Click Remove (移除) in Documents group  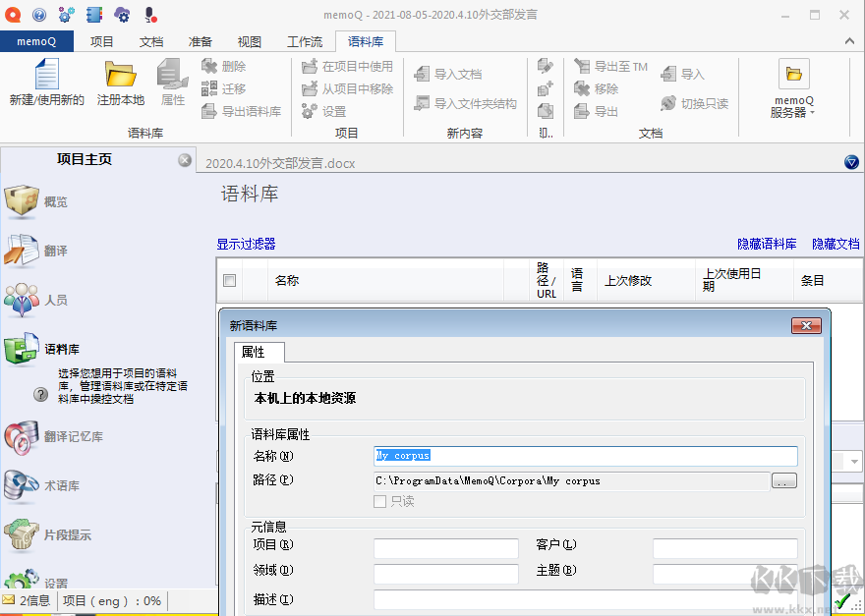[596, 88]
